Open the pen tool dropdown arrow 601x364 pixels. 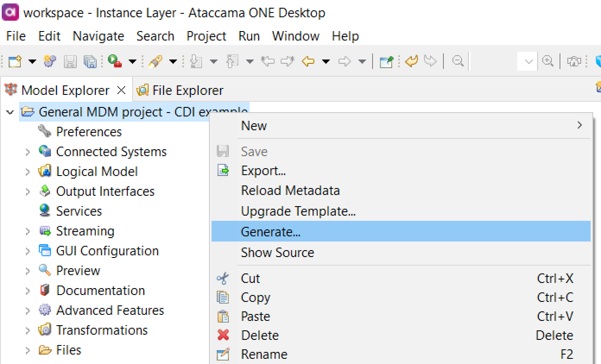pos(173,62)
